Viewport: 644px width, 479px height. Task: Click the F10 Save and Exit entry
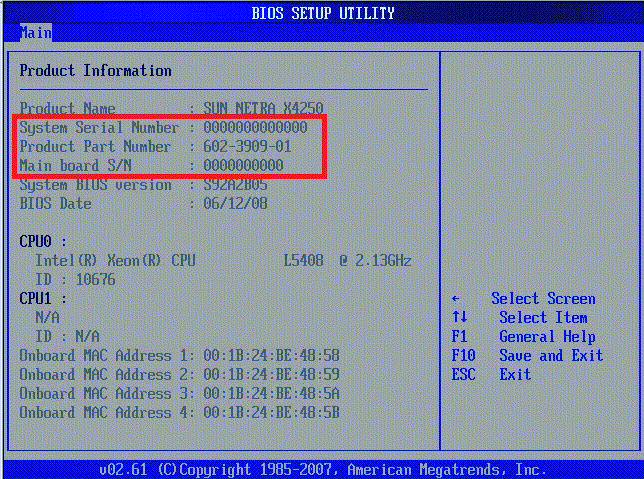[527, 356]
